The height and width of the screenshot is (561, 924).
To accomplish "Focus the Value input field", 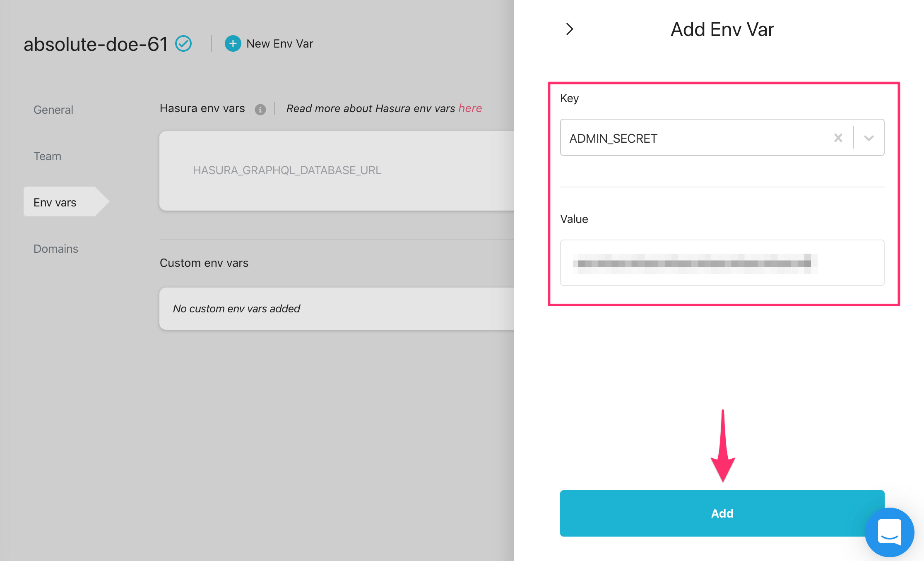I will [722, 263].
